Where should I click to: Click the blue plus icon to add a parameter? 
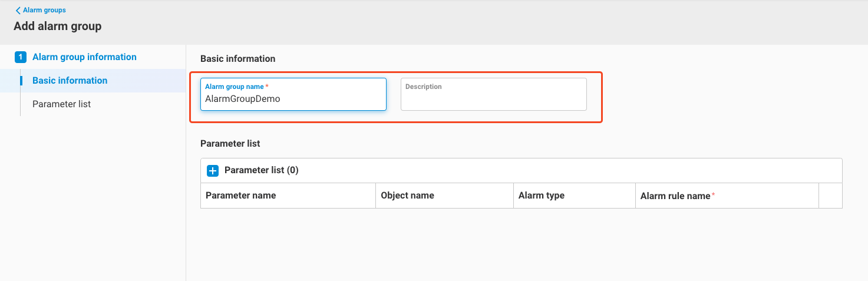click(213, 171)
